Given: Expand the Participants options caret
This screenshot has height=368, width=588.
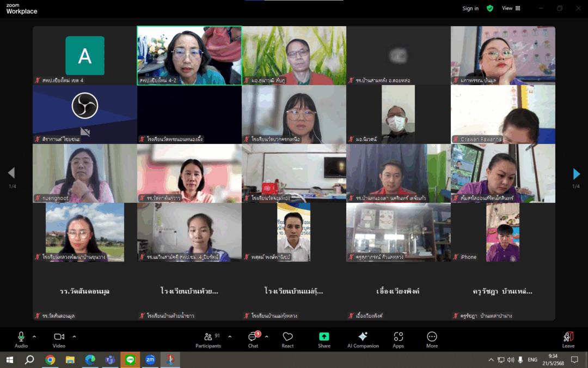Looking at the screenshot, I should click(x=230, y=336).
